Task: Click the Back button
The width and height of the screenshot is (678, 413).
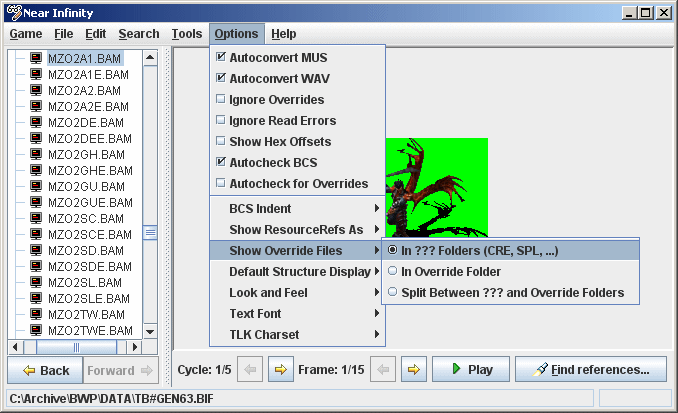Action: [45, 370]
